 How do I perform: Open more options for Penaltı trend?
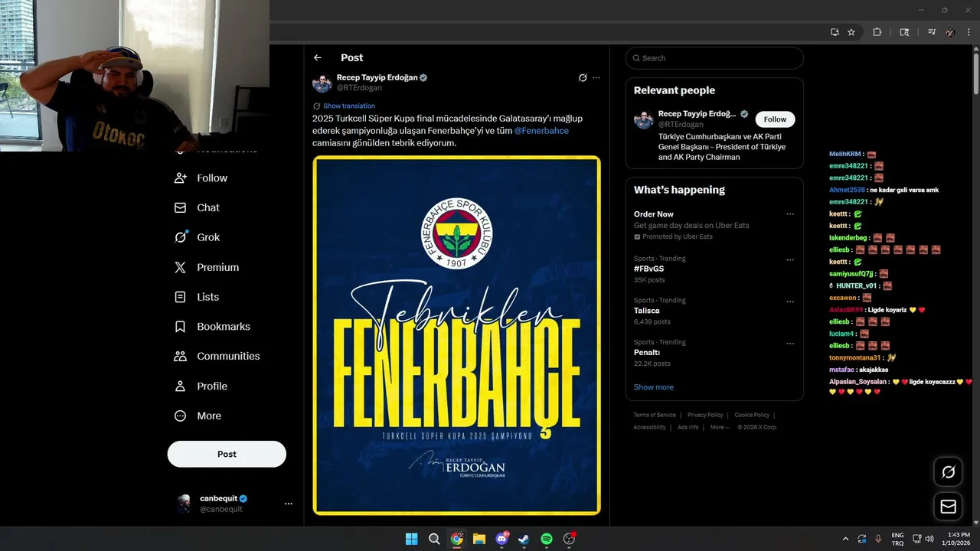click(x=790, y=344)
